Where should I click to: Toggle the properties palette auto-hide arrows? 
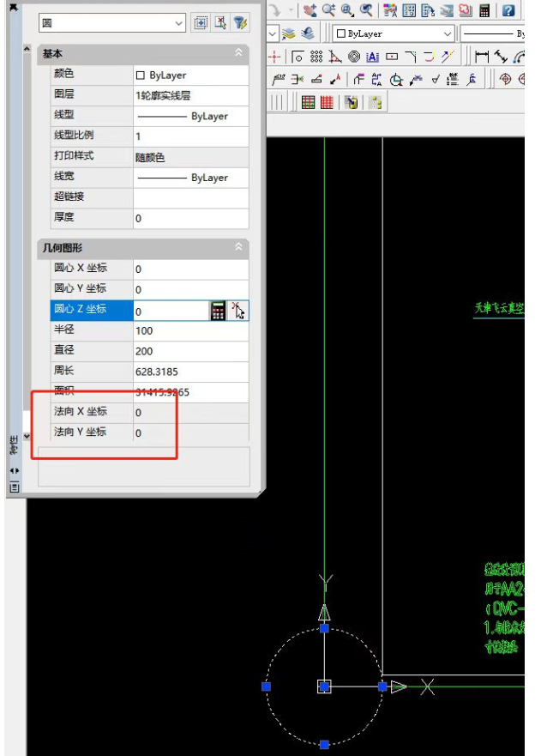14,470
